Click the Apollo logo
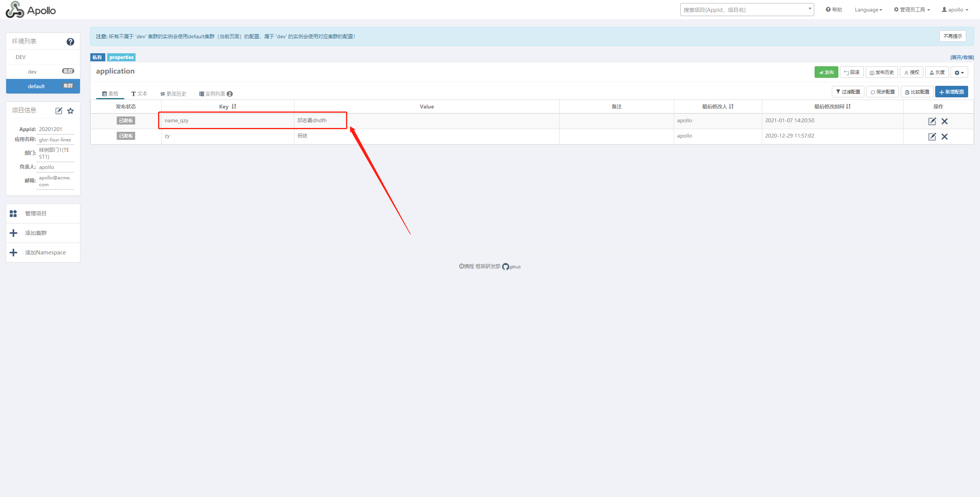Image resolution: width=980 pixels, height=497 pixels. [x=31, y=10]
